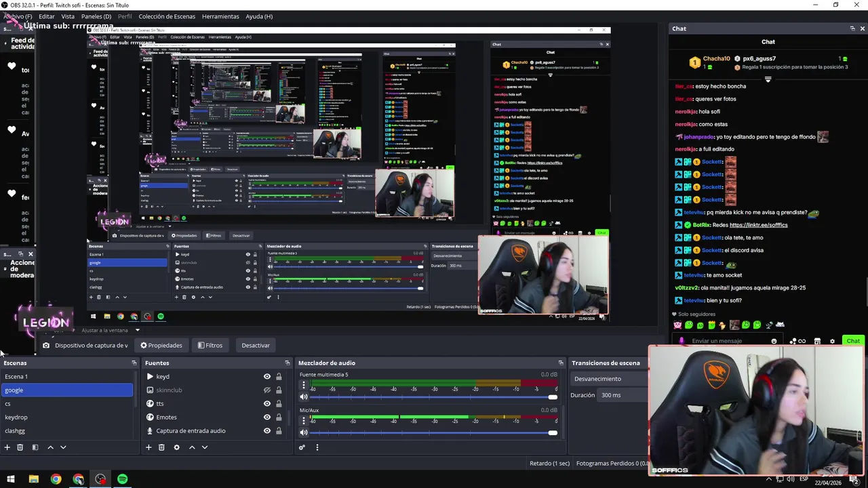Click Desactivar button
Image resolution: width=868 pixels, height=488 pixels.
256,345
